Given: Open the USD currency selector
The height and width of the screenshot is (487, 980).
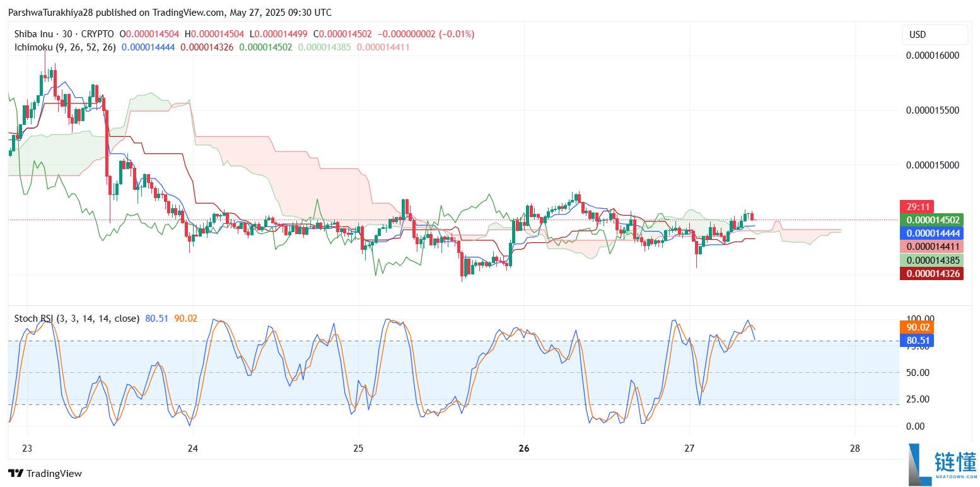Looking at the screenshot, I should 935,35.
